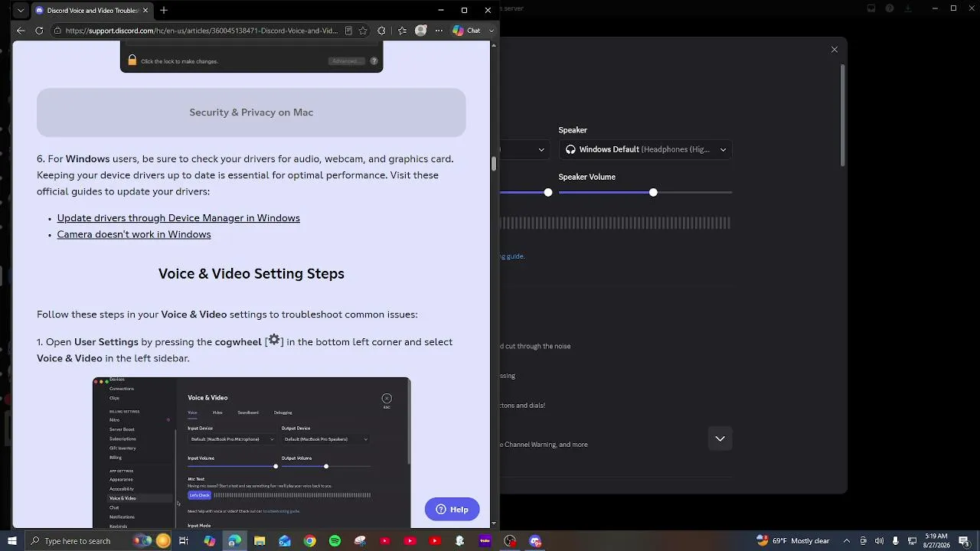This screenshot has height=551, width=980.
Task: Go back in the Edge browser
Action: 21,31
